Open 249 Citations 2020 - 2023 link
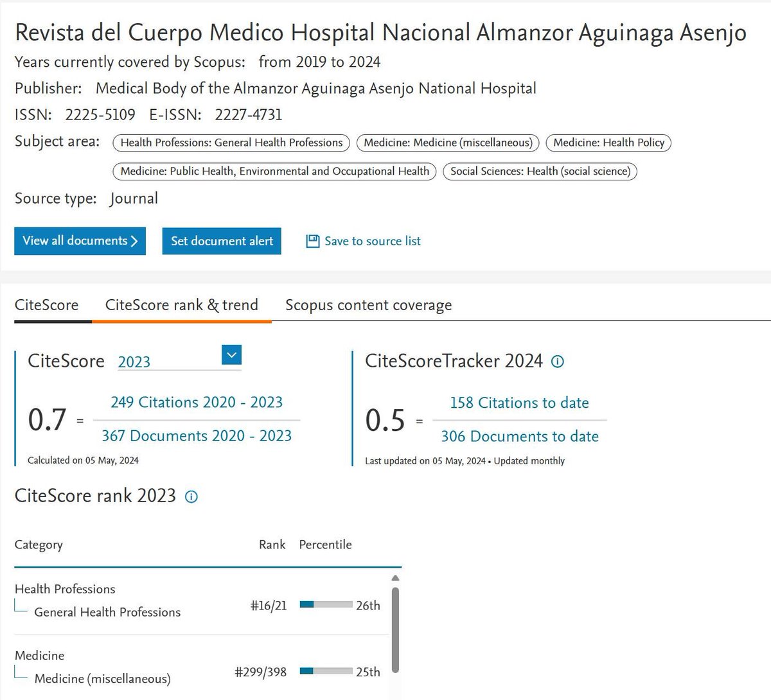The image size is (771, 700). [197, 403]
